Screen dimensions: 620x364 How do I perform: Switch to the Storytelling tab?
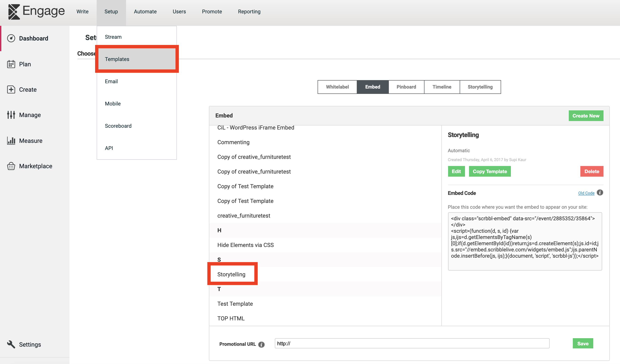click(480, 87)
